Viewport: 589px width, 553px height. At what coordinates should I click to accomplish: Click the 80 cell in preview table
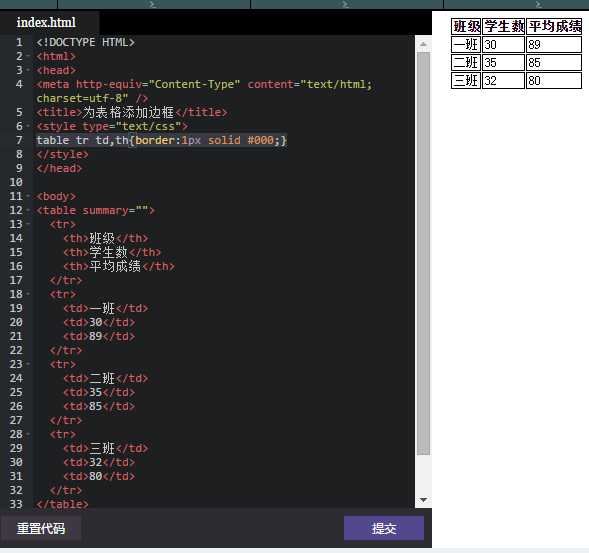tap(554, 80)
